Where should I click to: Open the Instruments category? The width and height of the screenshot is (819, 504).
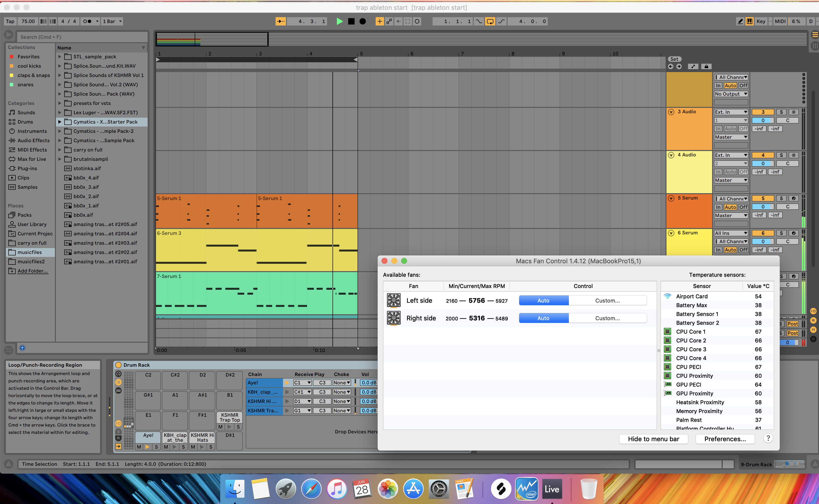pos(32,131)
